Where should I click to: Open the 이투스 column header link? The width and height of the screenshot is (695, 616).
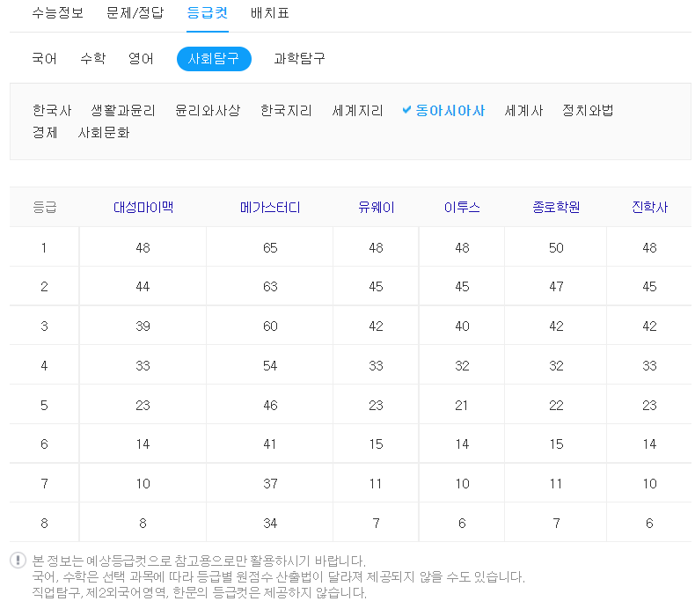tap(462, 207)
